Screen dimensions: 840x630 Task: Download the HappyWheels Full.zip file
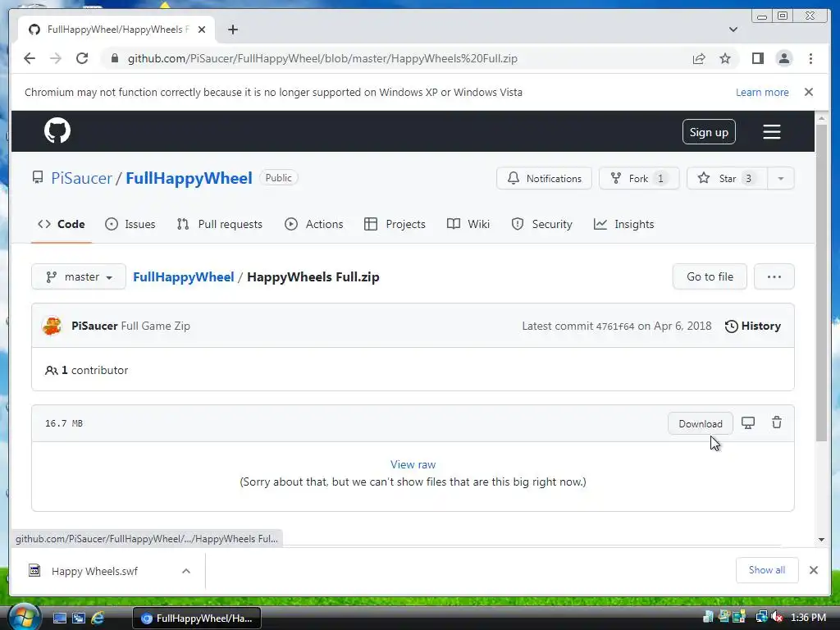(701, 424)
